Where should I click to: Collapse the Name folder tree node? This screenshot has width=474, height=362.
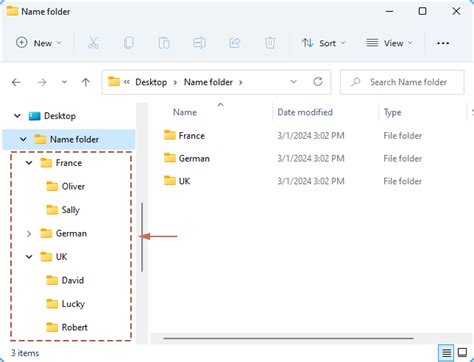click(23, 139)
